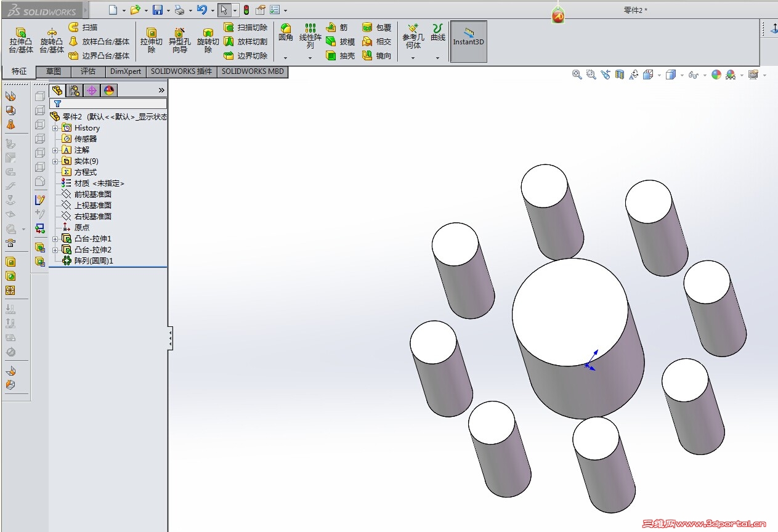Select the 拉伸凸台/基体 extrude boss tool
Image resolution: width=778 pixels, height=532 pixels.
21,41
